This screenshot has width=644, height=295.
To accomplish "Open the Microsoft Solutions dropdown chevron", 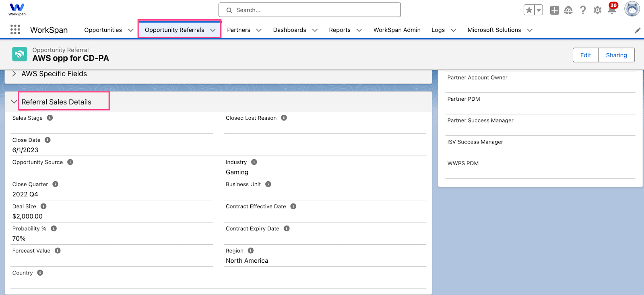I will [530, 30].
